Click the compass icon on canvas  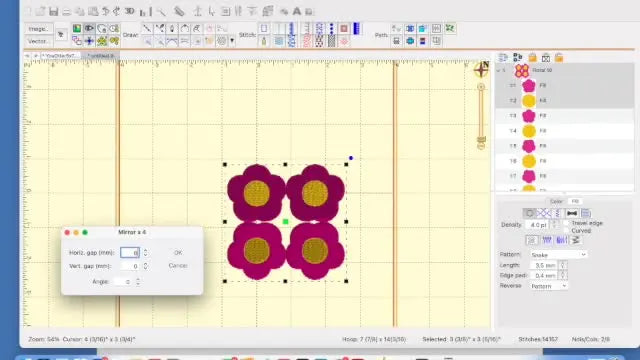pos(482,69)
